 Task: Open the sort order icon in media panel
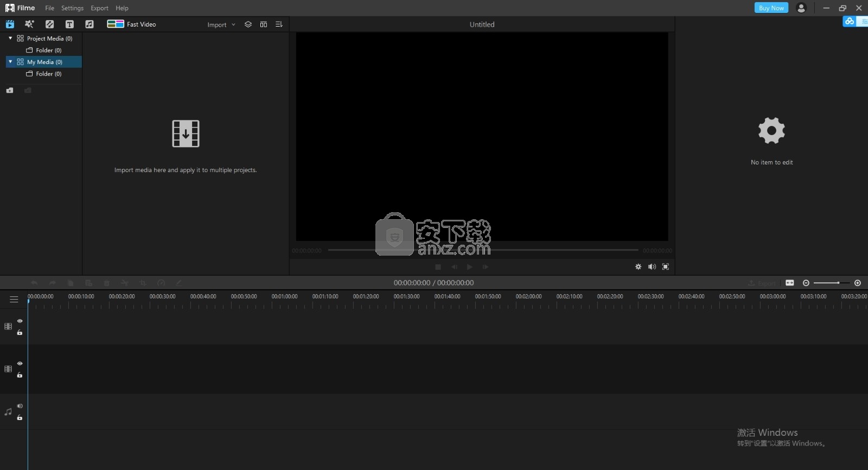279,24
